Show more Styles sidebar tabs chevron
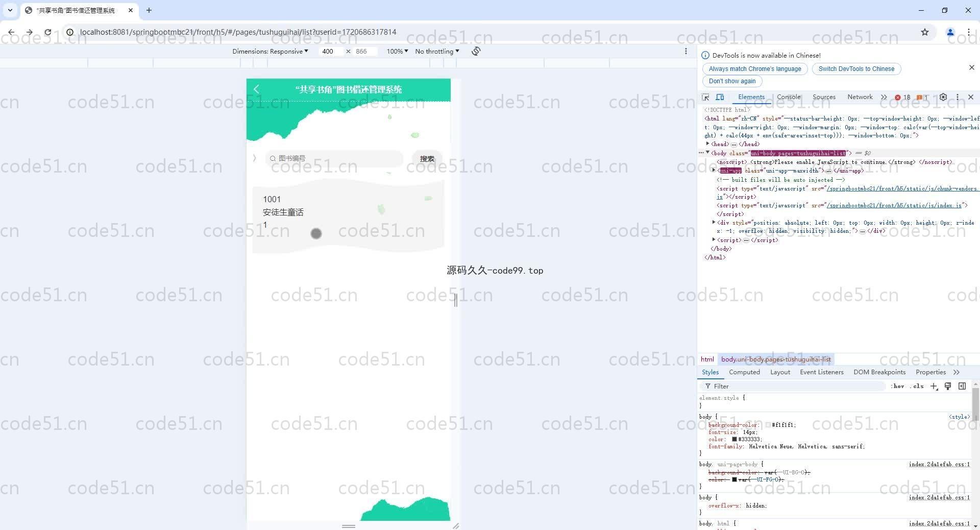Viewport: 980px width, 530px height. tap(957, 372)
